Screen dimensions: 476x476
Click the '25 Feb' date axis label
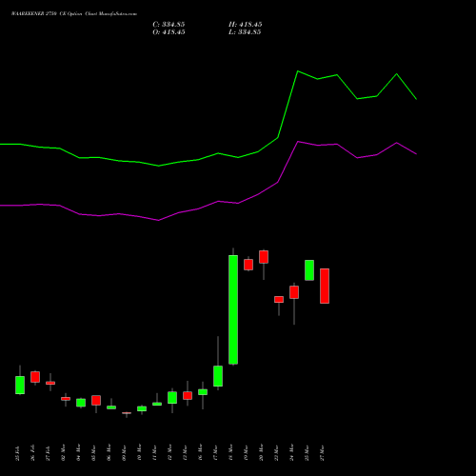17,453
